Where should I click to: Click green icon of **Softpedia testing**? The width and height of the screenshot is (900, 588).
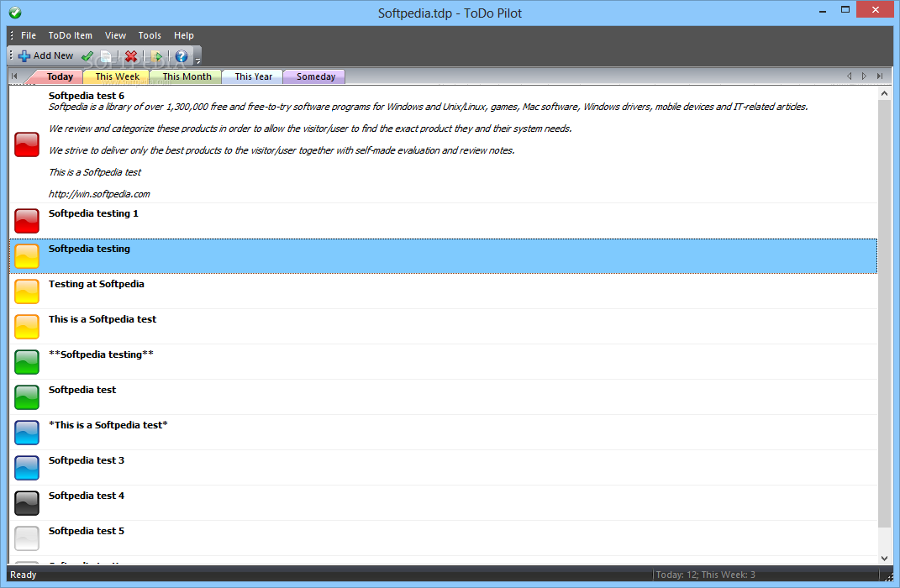[26, 362]
